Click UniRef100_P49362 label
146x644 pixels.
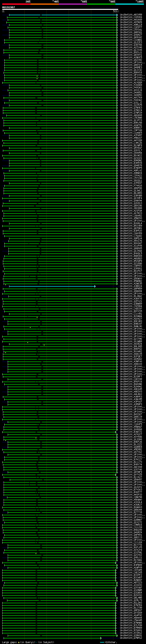131,100
